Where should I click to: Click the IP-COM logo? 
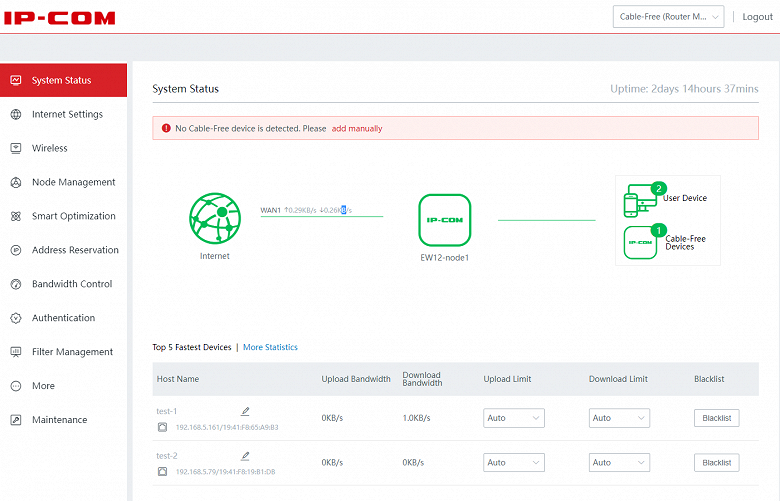pyautogui.click(x=59, y=18)
